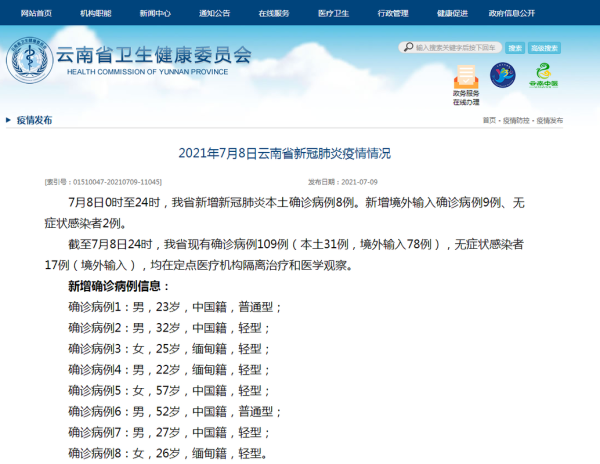Click the red arrow beside 疫情发布
This screenshot has width=600, height=464.
9,120
